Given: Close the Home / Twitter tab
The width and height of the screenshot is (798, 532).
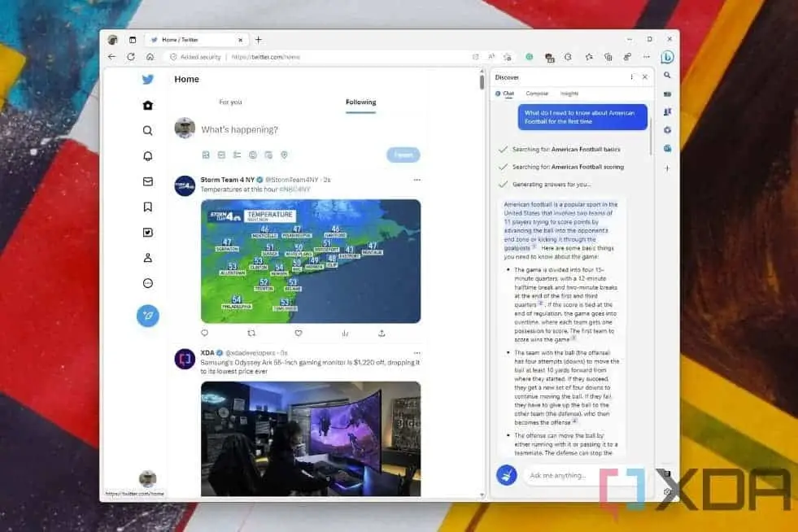Looking at the screenshot, I should point(240,40).
